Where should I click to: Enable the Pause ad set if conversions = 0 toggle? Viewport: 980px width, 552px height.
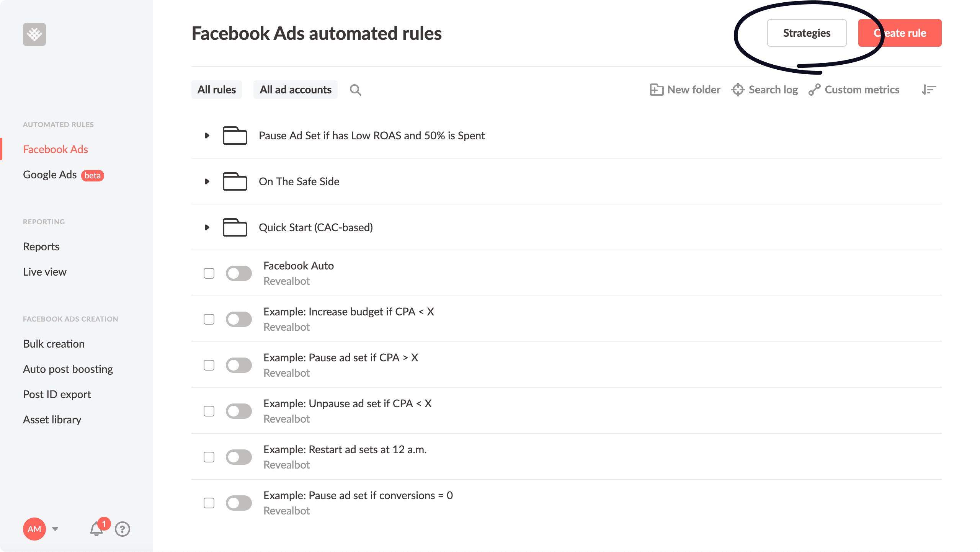click(239, 503)
